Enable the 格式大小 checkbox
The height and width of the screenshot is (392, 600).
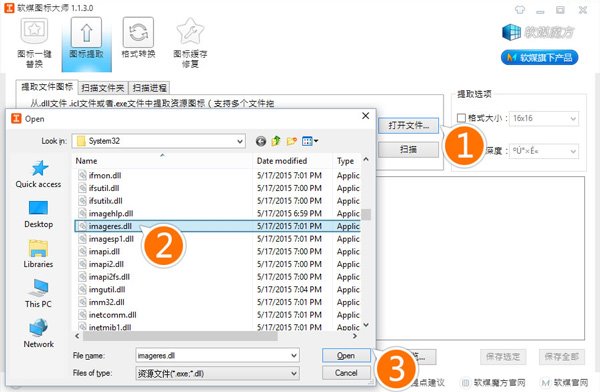[x=461, y=118]
